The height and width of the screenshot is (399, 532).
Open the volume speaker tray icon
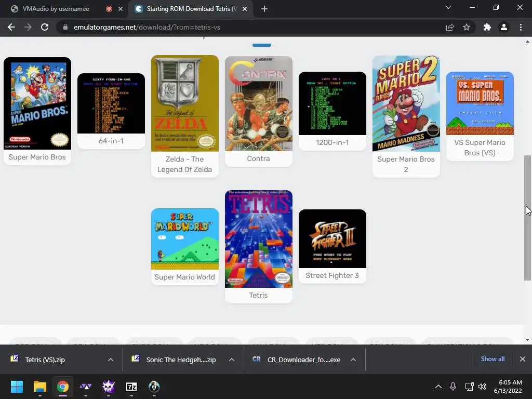(x=482, y=387)
